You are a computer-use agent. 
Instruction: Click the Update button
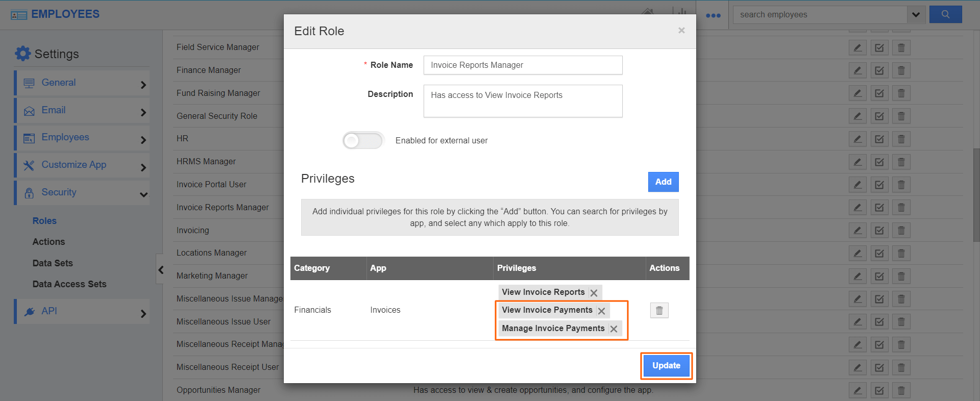point(666,366)
